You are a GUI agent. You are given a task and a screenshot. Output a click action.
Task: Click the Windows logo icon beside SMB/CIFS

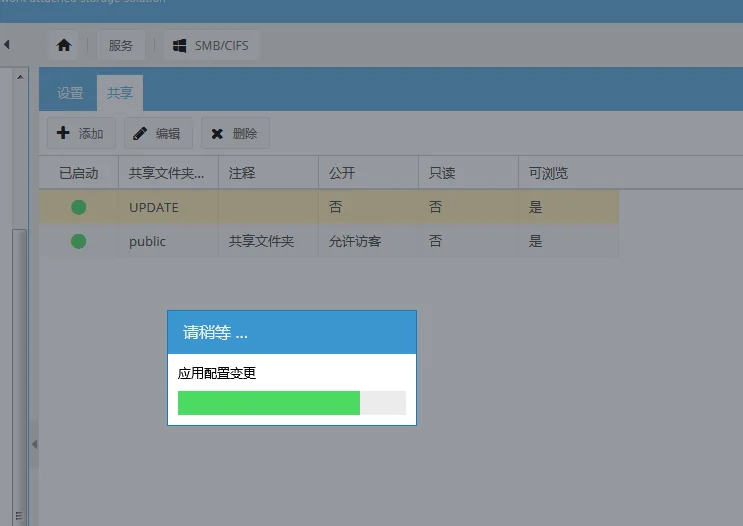tap(179, 45)
